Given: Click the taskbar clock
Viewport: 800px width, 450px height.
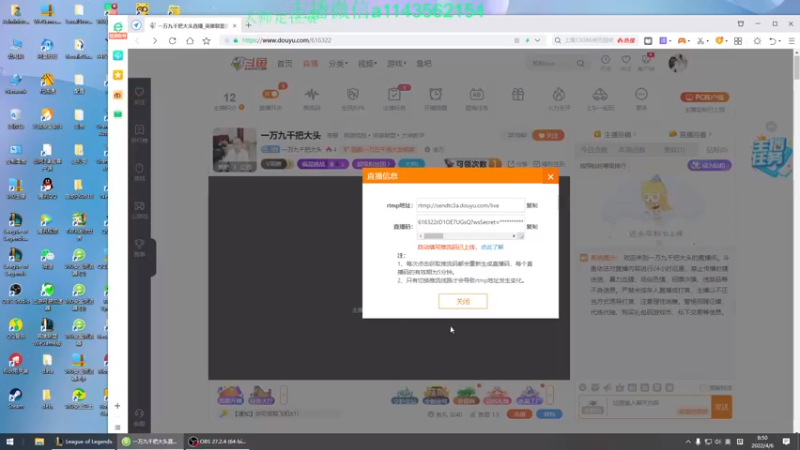Looking at the screenshot, I should coord(762,442).
